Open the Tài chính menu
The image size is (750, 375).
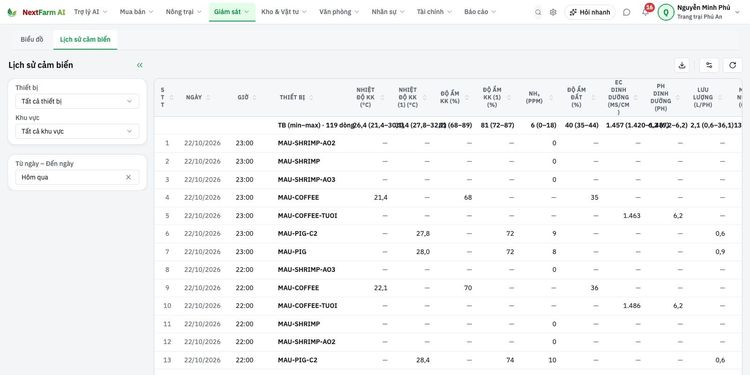click(x=434, y=12)
